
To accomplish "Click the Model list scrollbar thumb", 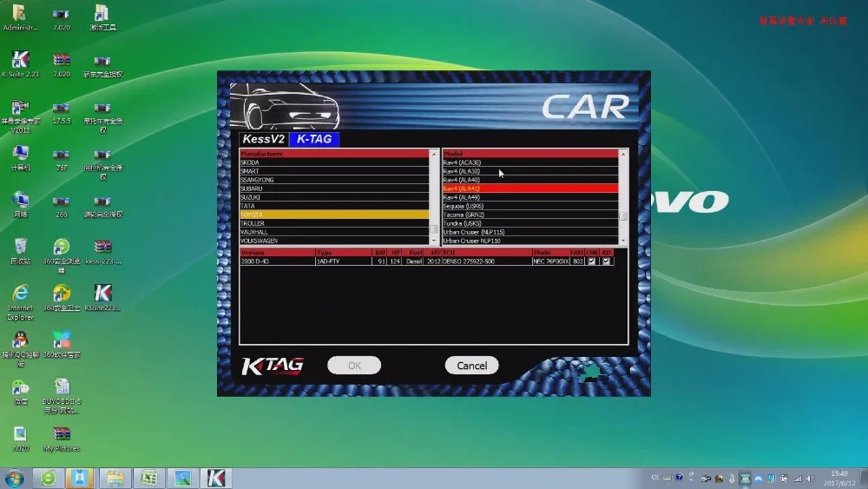I will (x=623, y=216).
